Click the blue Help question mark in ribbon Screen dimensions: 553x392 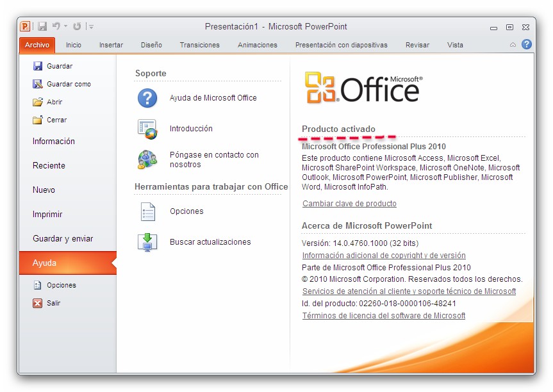tap(527, 44)
